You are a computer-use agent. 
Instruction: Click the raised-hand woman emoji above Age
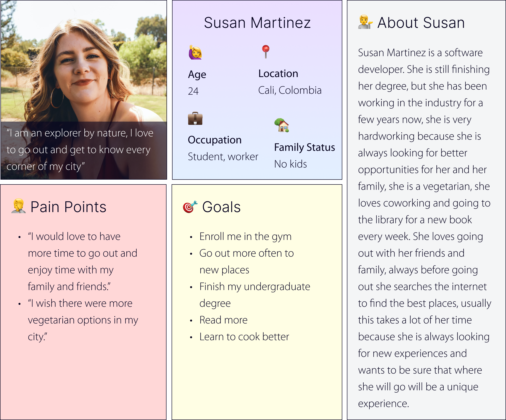pyautogui.click(x=195, y=52)
